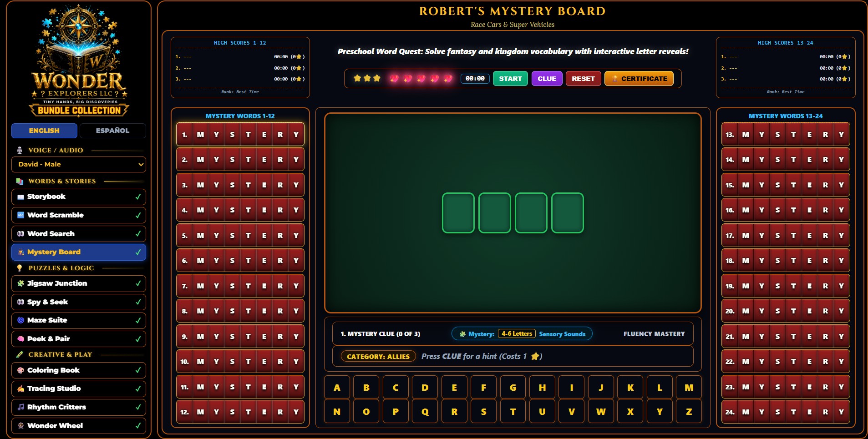Click the Maze Suite spiral icon
868x439 pixels.
click(20, 320)
